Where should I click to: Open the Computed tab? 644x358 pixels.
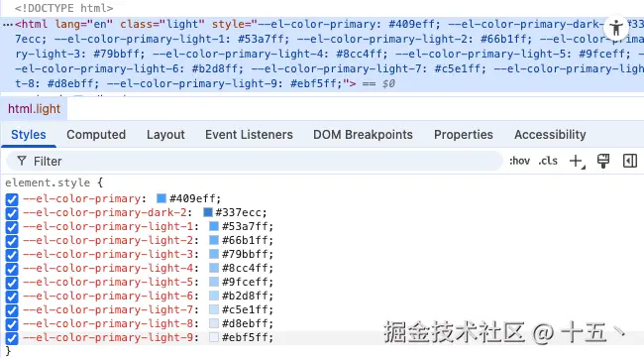click(x=96, y=135)
